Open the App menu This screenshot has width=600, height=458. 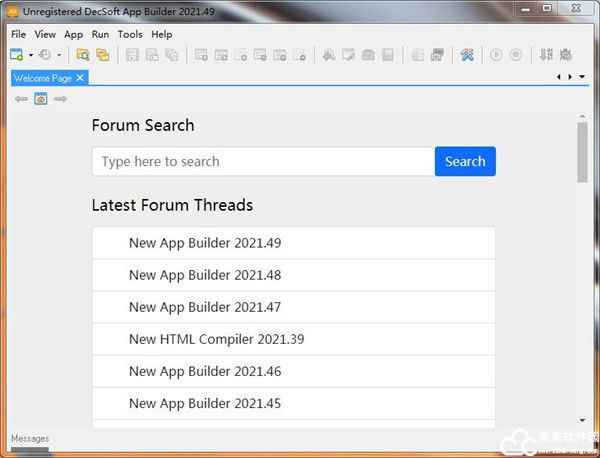click(x=73, y=34)
